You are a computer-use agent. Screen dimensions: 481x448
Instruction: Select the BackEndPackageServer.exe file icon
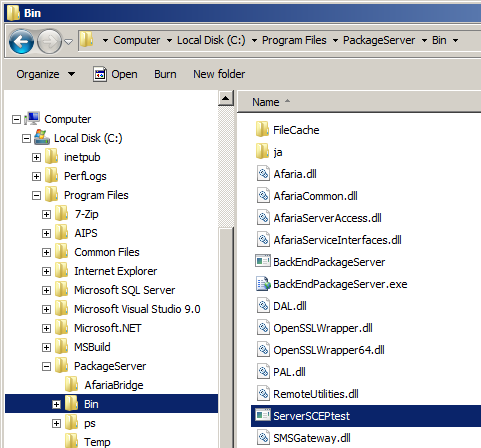coord(263,284)
